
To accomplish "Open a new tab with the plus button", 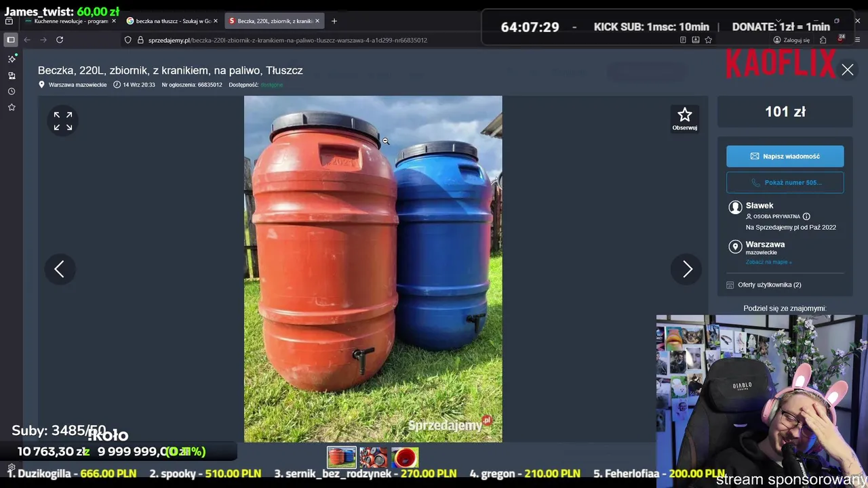I will [x=334, y=21].
